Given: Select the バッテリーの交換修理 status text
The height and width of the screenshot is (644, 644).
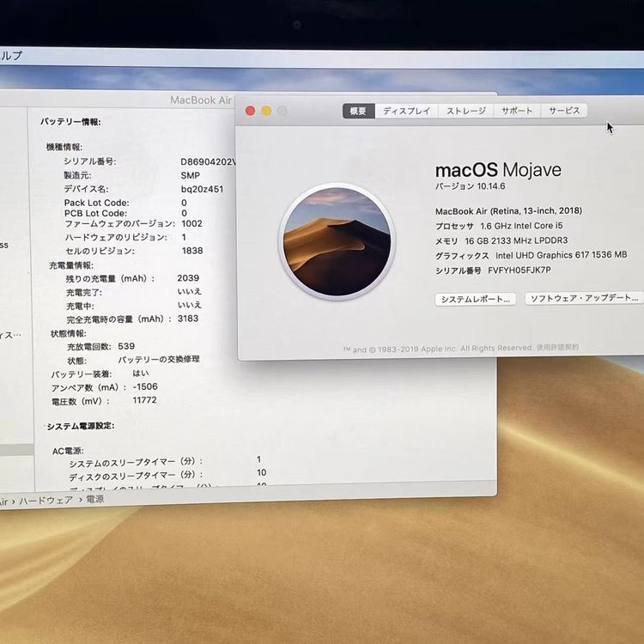Looking at the screenshot, I should pyautogui.click(x=159, y=360).
